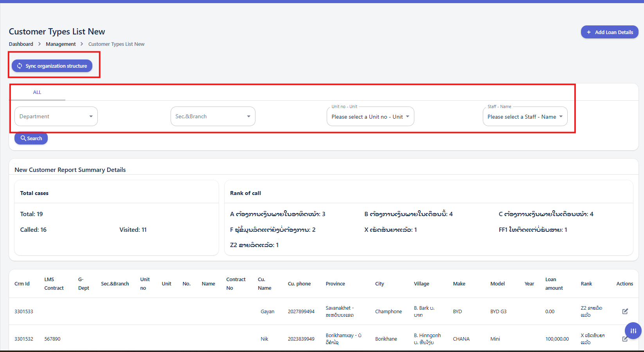Viewport: 644px width, 352px height.
Task: Click model cell Mini
Action: click(495, 339)
